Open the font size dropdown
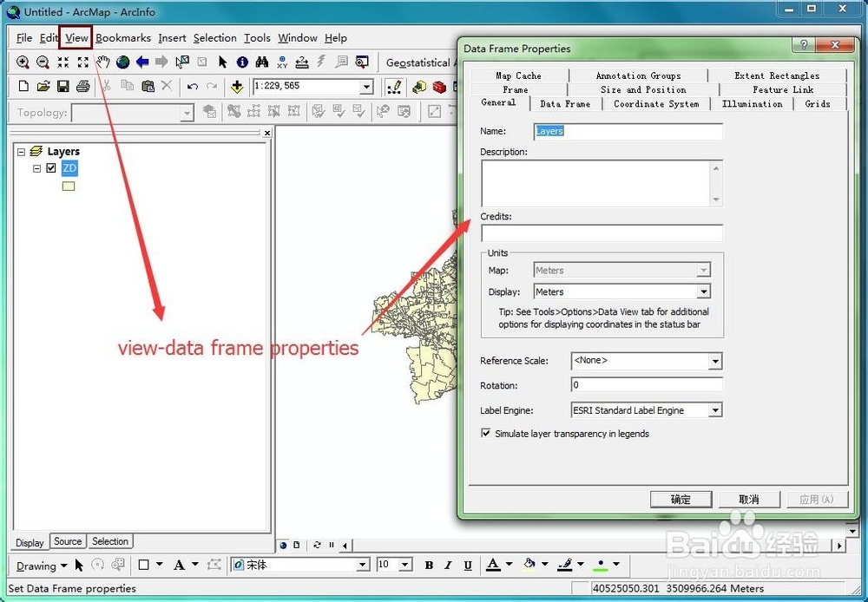 (x=406, y=565)
